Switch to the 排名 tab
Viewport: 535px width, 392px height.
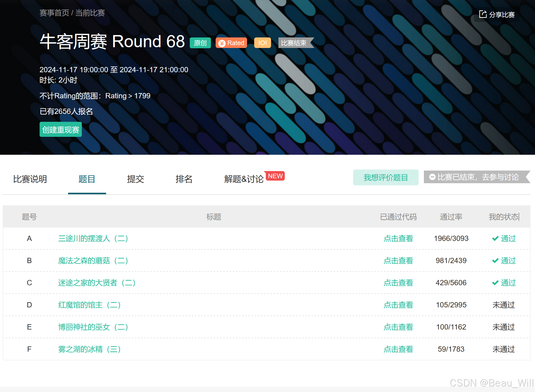pos(184,179)
